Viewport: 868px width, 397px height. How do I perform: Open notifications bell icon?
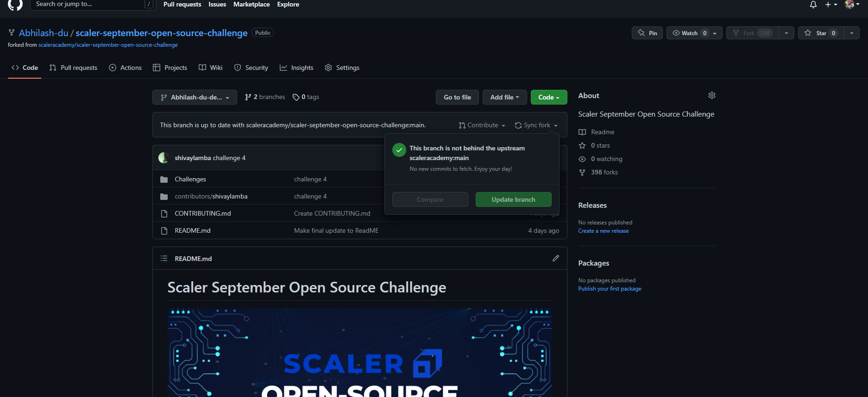coord(813,5)
